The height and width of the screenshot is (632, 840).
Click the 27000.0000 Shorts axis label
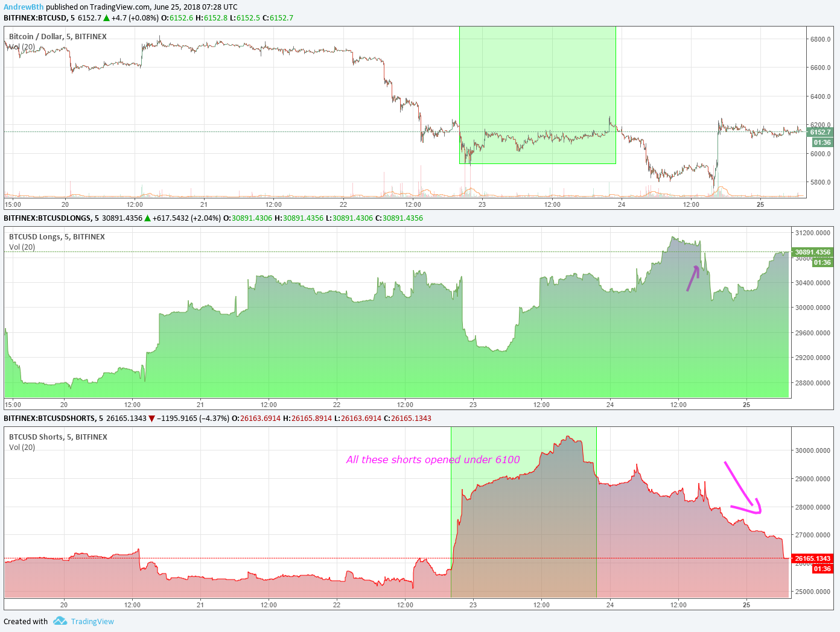(813, 535)
